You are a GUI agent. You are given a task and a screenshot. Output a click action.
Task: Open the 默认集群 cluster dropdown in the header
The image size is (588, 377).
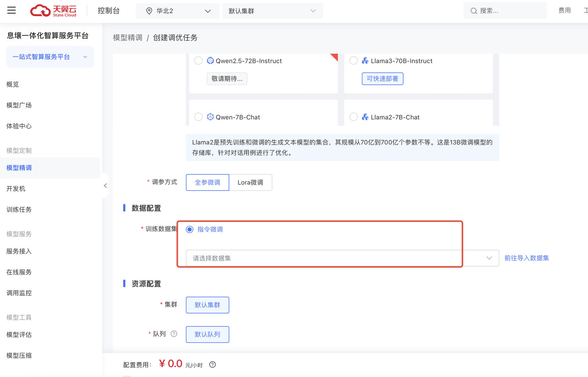273,11
